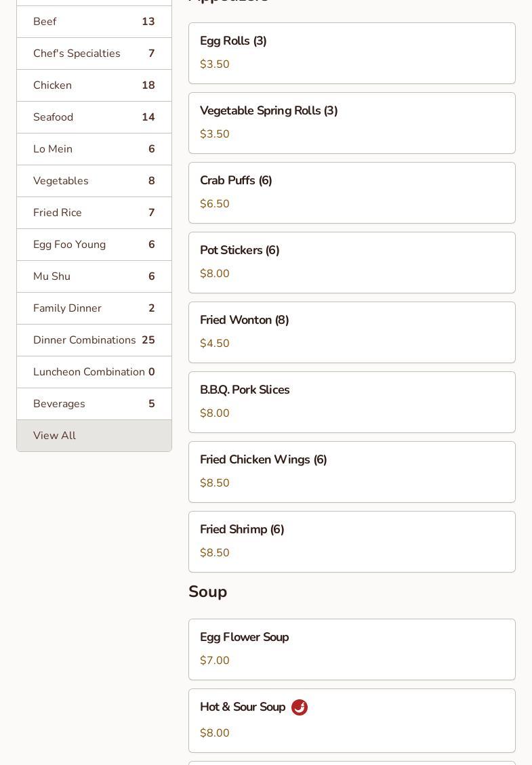Open the Egg Foo Young category
The width and height of the screenshot is (532, 765).
click(94, 245)
